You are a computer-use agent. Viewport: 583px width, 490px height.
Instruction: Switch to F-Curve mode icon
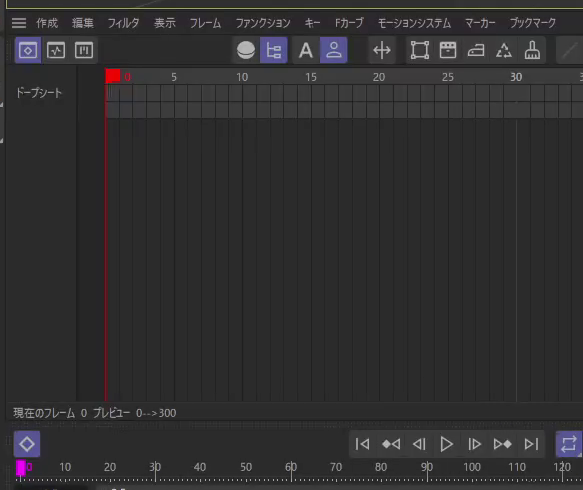tap(56, 50)
